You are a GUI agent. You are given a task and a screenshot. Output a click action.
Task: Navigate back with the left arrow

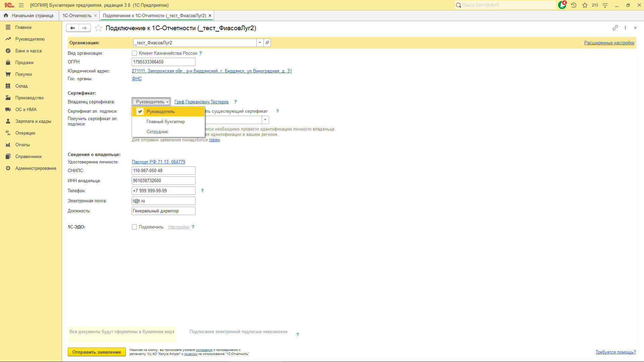point(72,28)
